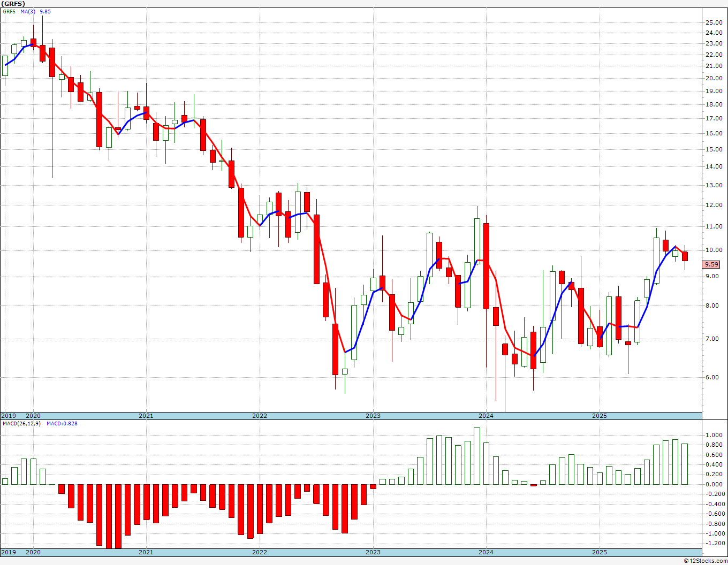This screenshot has width=728, height=565.
Task: Select the green GRFS legend label
Action: pyautogui.click(x=9, y=11)
